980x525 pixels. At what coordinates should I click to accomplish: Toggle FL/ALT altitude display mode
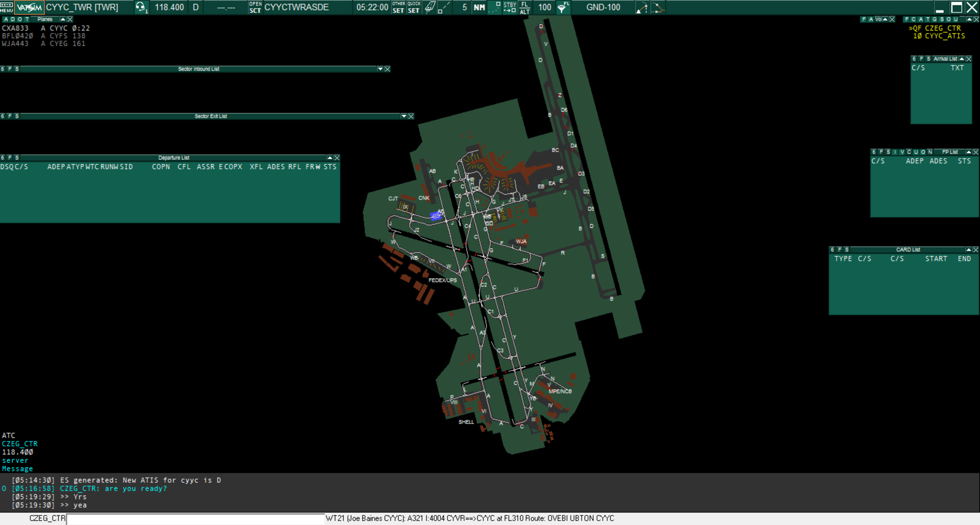click(525, 7)
